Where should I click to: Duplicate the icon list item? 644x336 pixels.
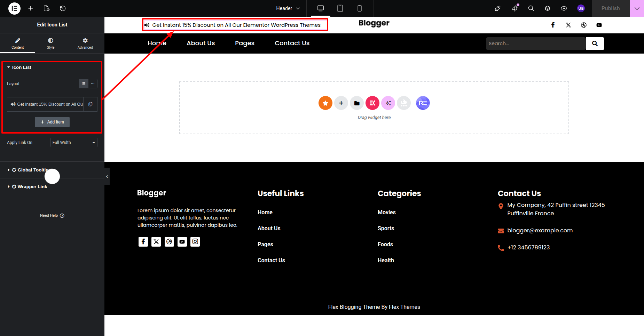pos(91,104)
